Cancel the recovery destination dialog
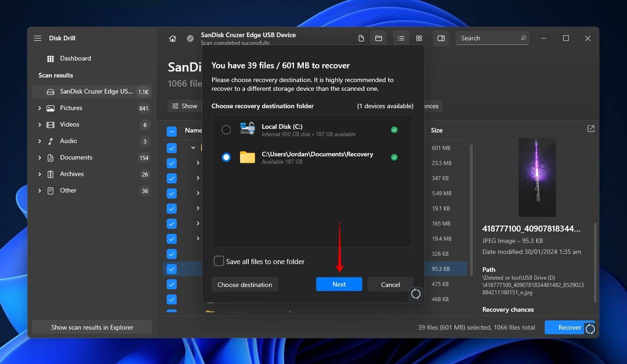The image size is (627, 364). point(391,284)
